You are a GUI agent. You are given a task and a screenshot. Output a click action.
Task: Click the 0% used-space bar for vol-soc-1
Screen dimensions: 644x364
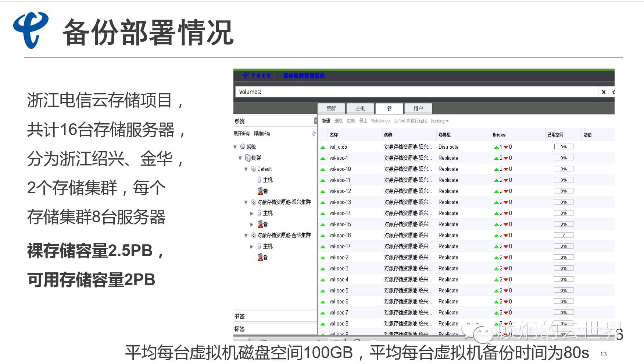(563, 158)
